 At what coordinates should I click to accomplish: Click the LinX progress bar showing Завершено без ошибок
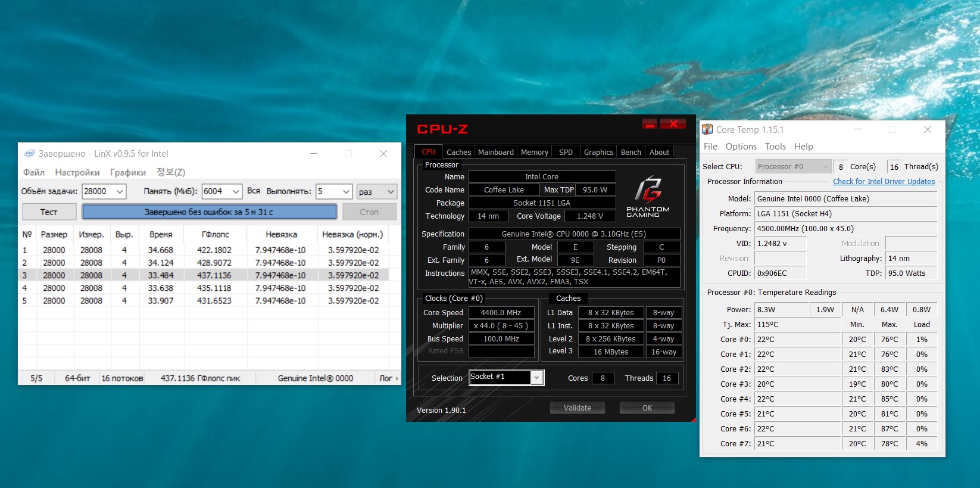pos(209,212)
